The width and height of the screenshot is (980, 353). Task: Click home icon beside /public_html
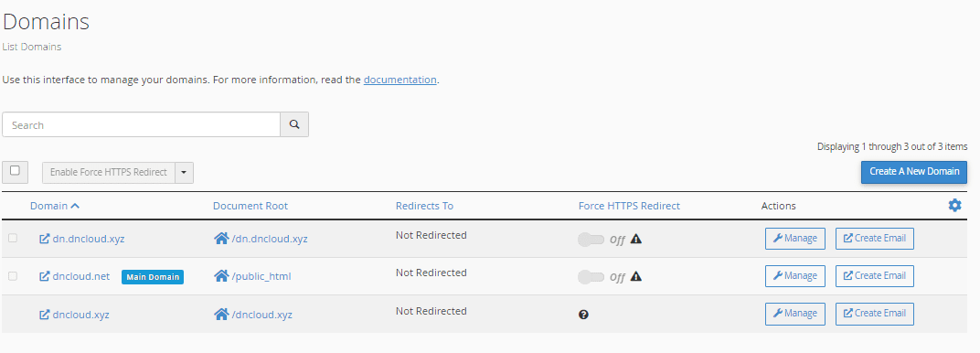point(221,275)
